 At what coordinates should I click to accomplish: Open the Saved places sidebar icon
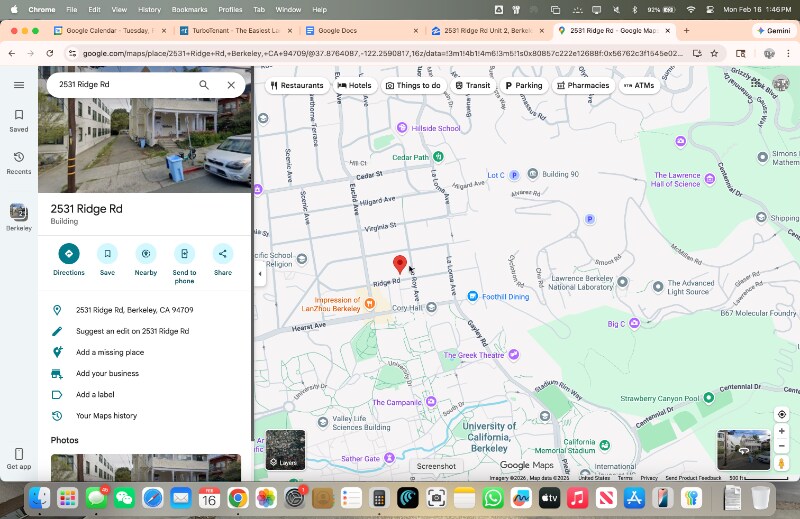[x=18, y=120]
